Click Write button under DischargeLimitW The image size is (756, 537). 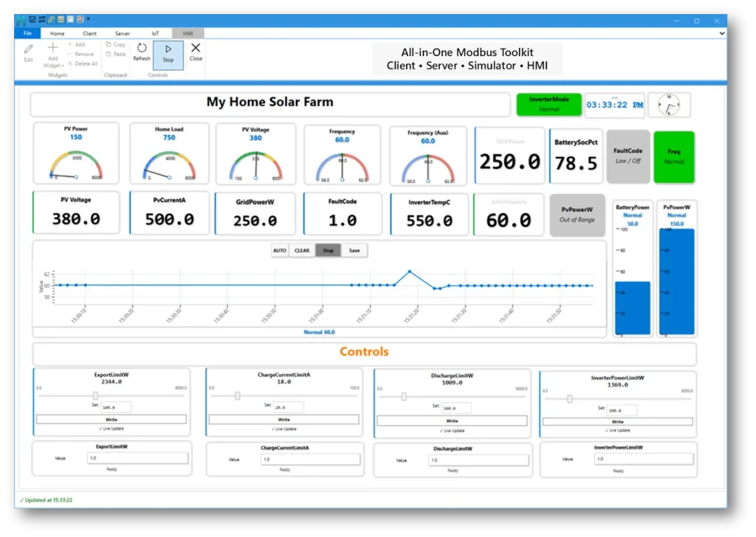click(x=453, y=421)
